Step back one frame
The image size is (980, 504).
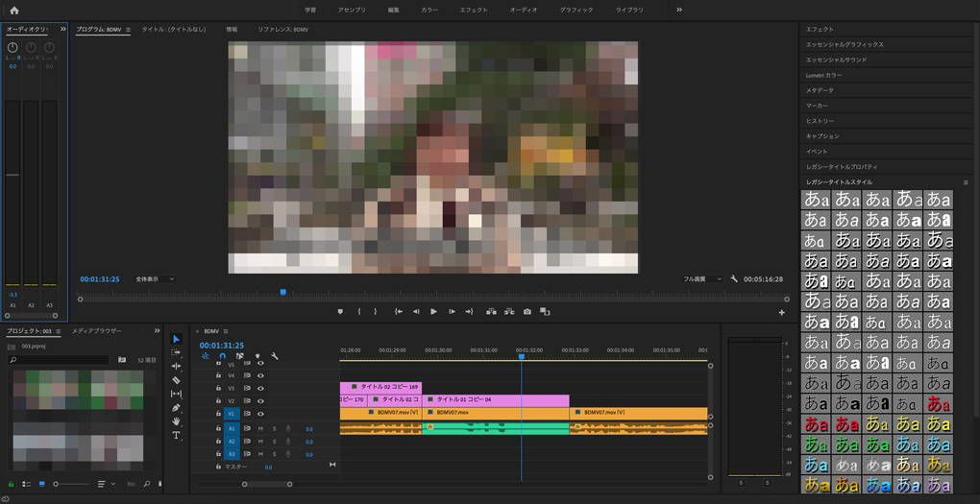(416, 312)
